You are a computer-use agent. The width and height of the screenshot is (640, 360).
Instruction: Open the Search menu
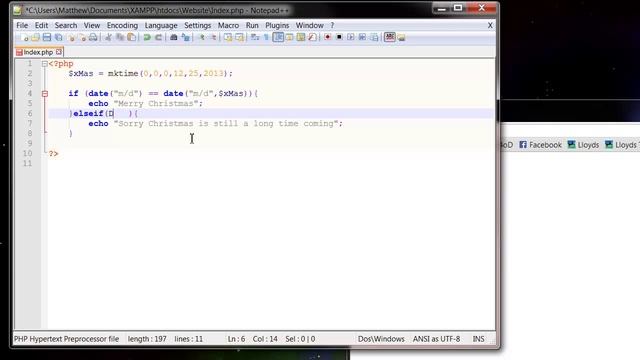coord(66,25)
